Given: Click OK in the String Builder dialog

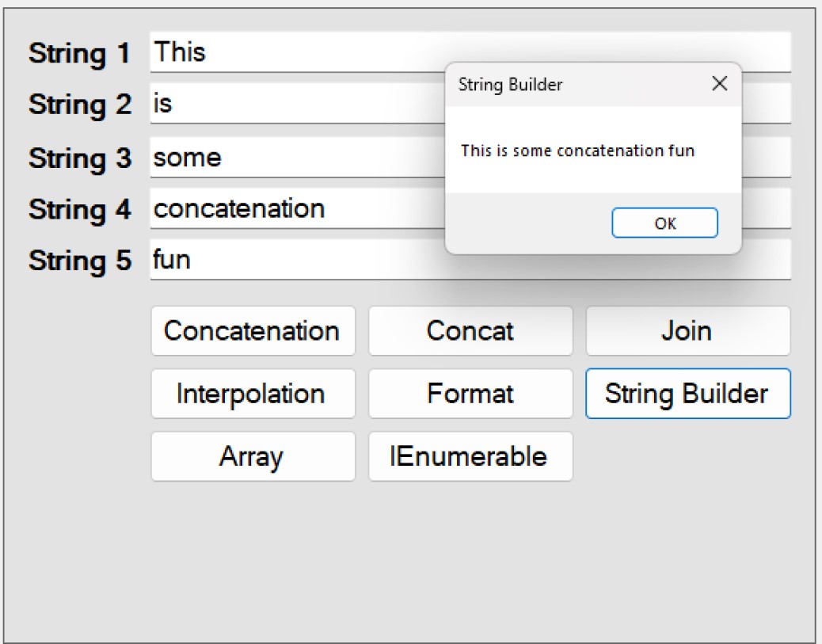Looking at the screenshot, I should (664, 223).
